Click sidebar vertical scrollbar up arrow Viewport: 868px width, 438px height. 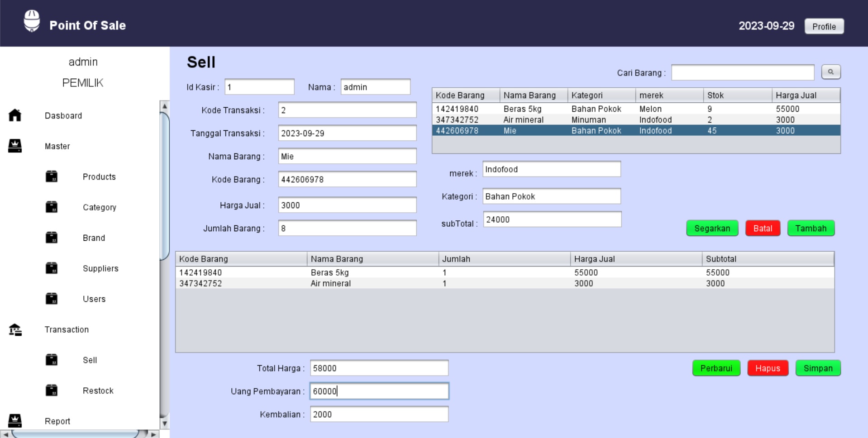pos(165,106)
